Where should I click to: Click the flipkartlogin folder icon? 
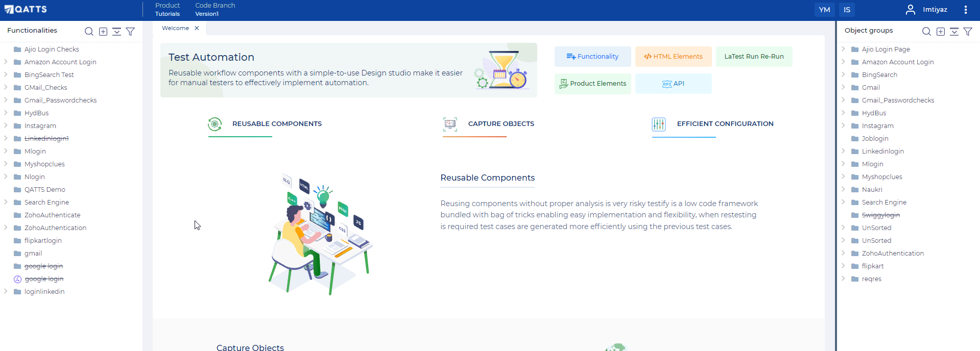(17, 241)
